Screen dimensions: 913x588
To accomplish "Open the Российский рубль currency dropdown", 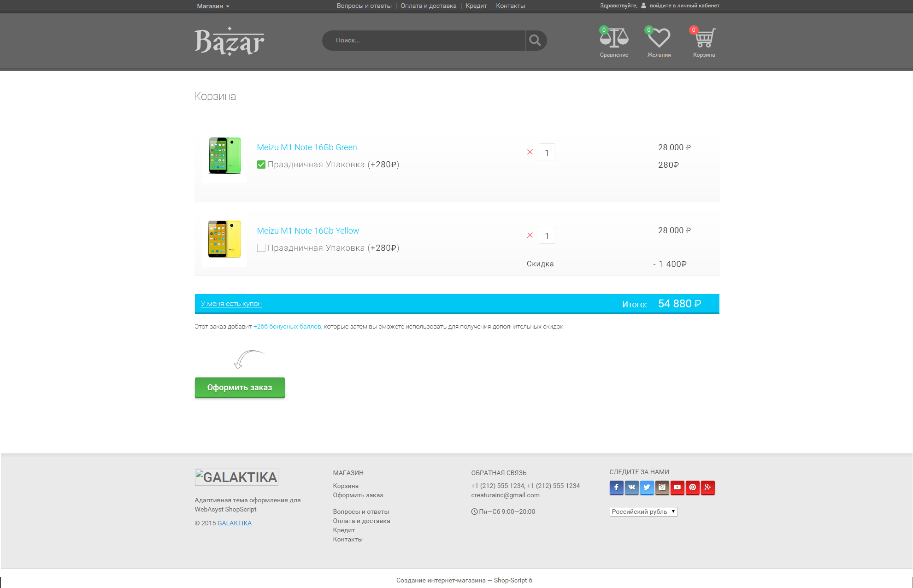I will (x=643, y=512).
